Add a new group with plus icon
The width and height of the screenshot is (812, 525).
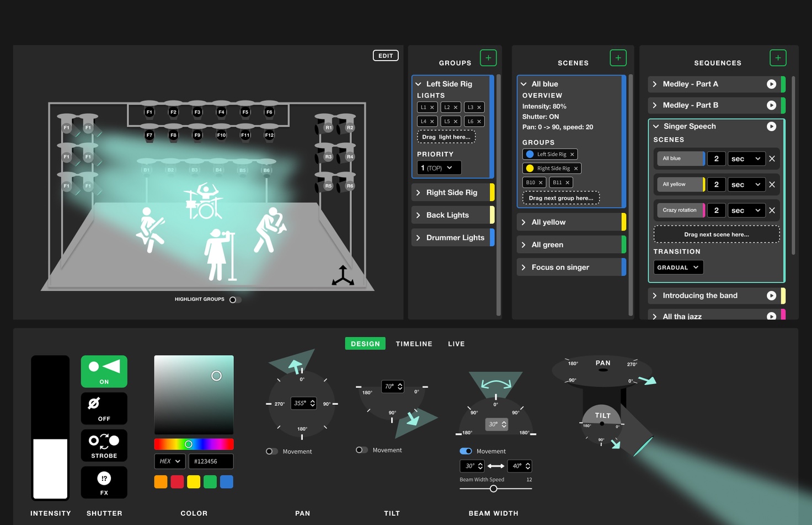click(x=488, y=58)
